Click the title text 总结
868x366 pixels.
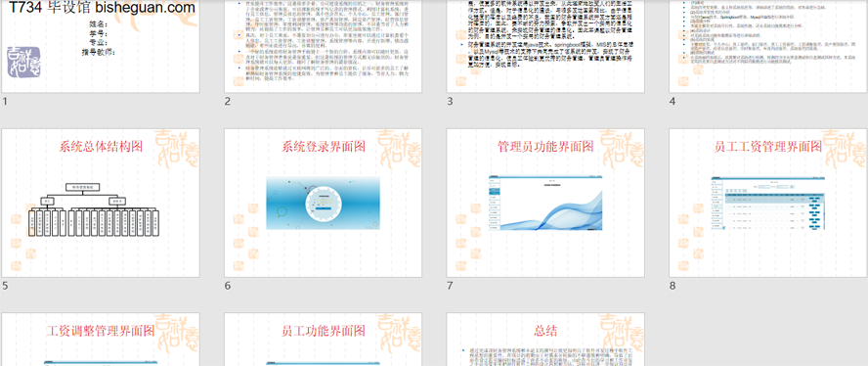pyautogui.click(x=545, y=331)
